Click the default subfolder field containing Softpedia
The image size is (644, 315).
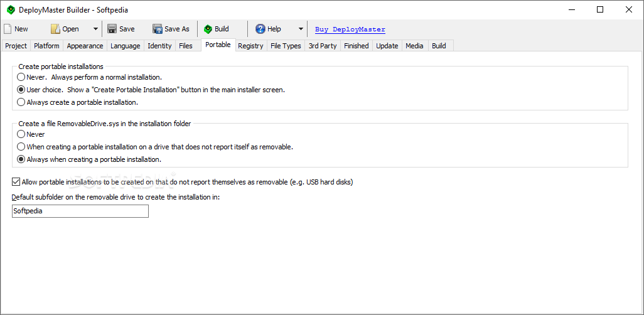pyautogui.click(x=80, y=211)
